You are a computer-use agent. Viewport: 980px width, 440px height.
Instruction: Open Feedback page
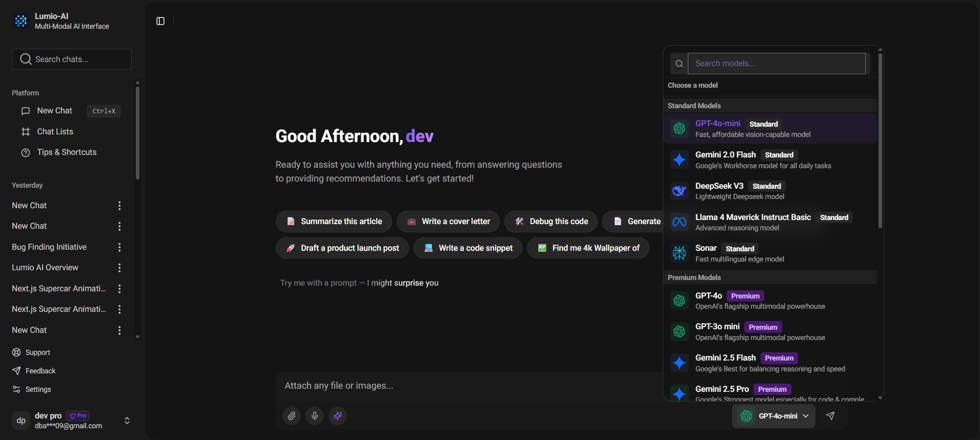pyautogui.click(x=40, y=371)
